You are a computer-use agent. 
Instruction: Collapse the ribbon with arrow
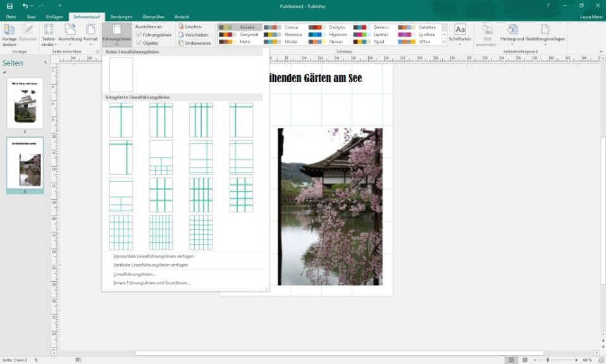[601, 51]
